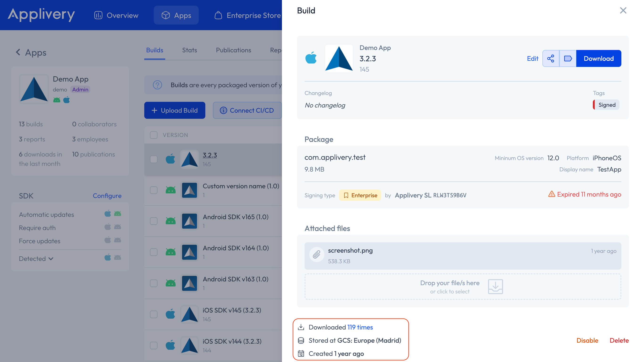Select the Android SDK v165 checkbox
The width and height of the screenshot is (644, 362).
pyautogui.click(x=153, y=221)
